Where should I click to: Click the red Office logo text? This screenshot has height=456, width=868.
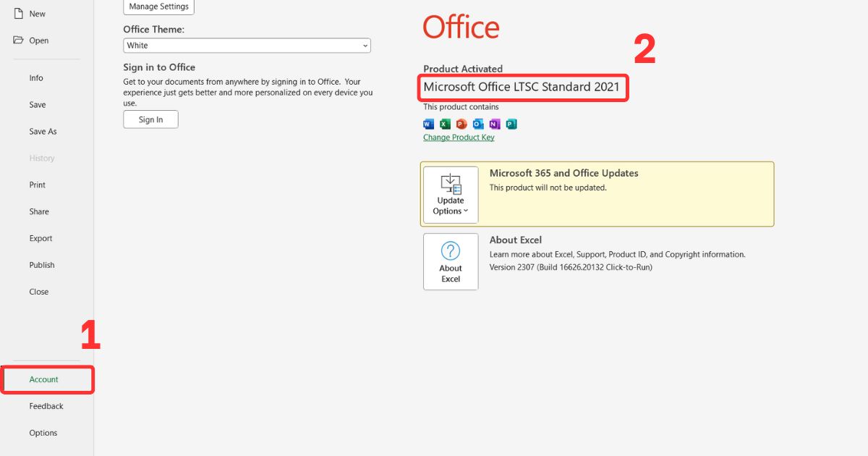click(461, 28)
